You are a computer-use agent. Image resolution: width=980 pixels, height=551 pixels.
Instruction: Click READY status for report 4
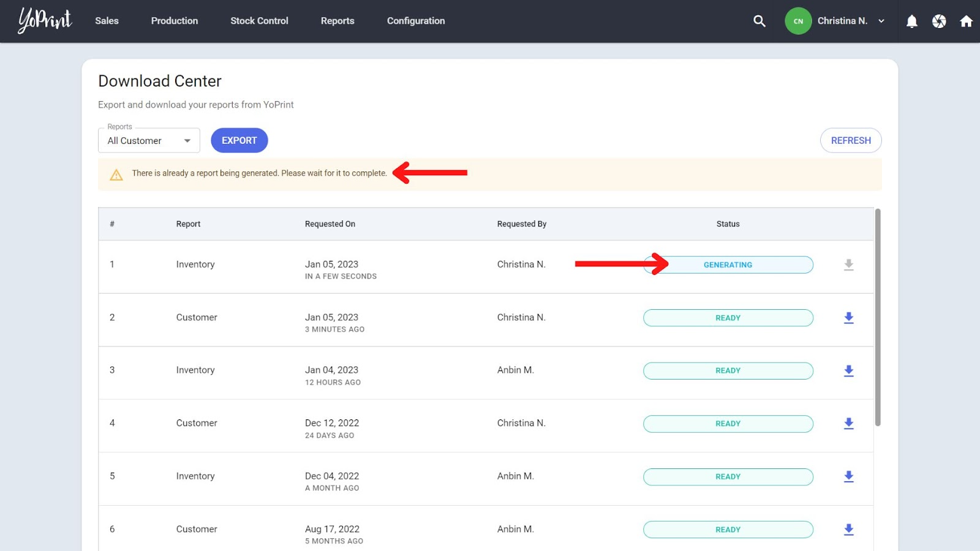point(728,424)
